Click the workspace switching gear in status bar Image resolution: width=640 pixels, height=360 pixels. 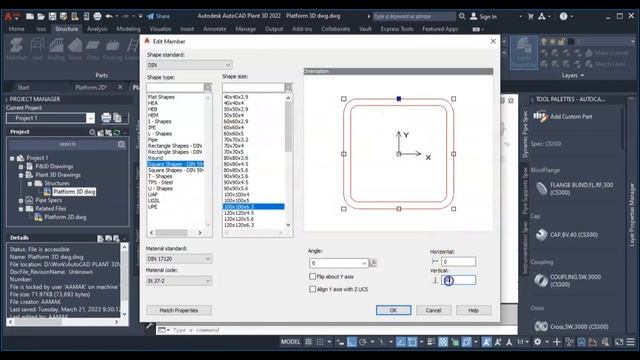coord(538,342)
